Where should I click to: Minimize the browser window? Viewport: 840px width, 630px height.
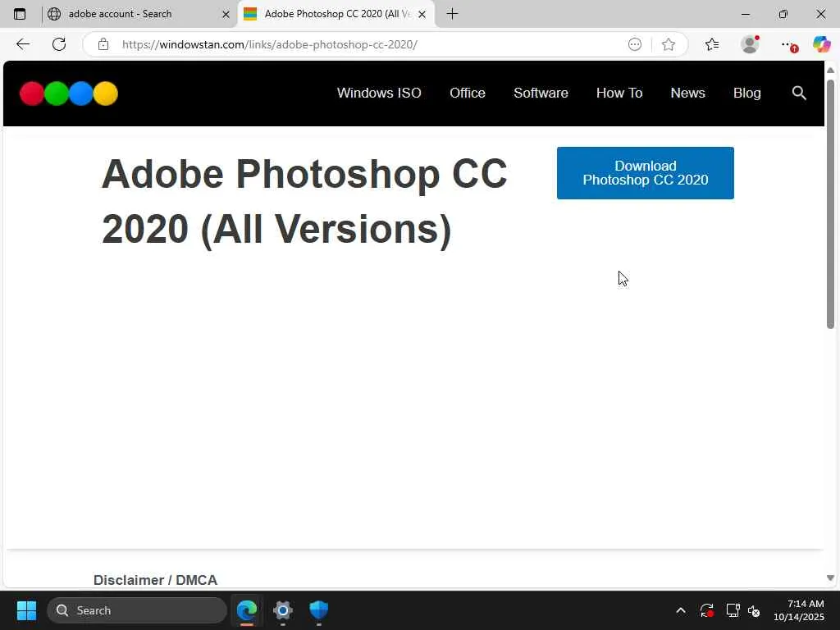click(745, 15)
